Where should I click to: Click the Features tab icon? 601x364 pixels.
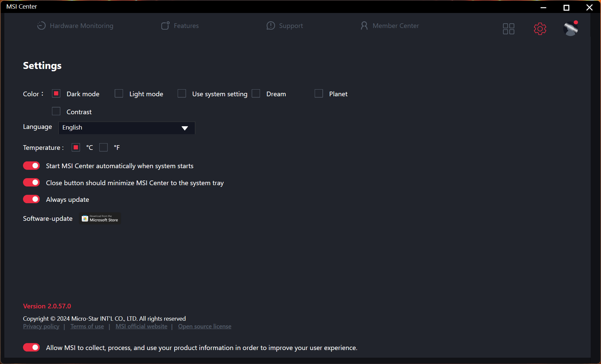tap(165, 26)
